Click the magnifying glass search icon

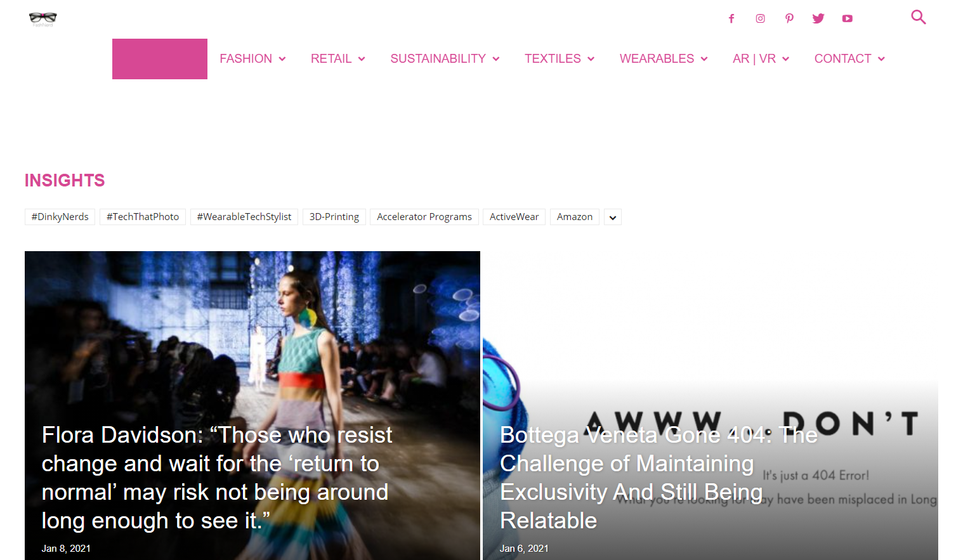(918, 17)
